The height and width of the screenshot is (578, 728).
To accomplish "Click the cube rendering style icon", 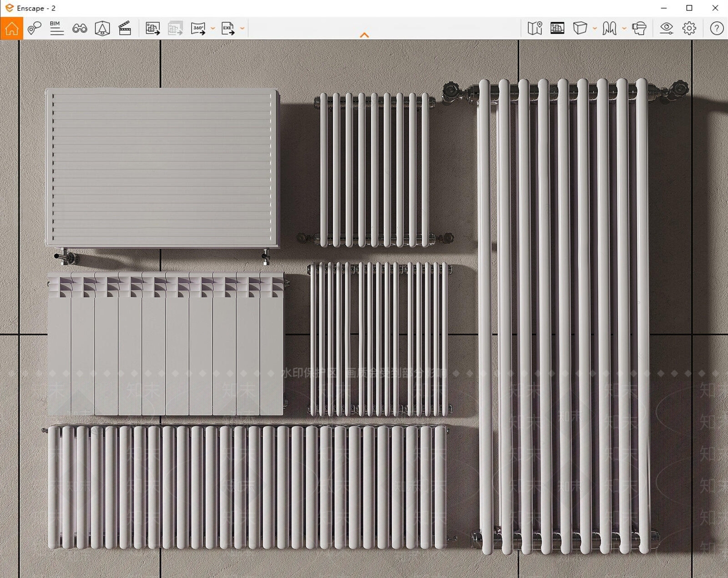I will coord(580,28).
